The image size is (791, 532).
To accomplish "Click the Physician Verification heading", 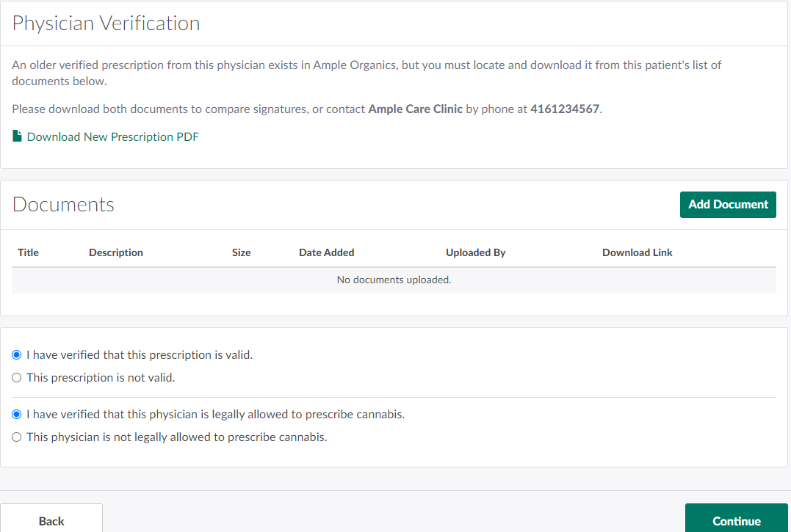I will pos(106,23).
